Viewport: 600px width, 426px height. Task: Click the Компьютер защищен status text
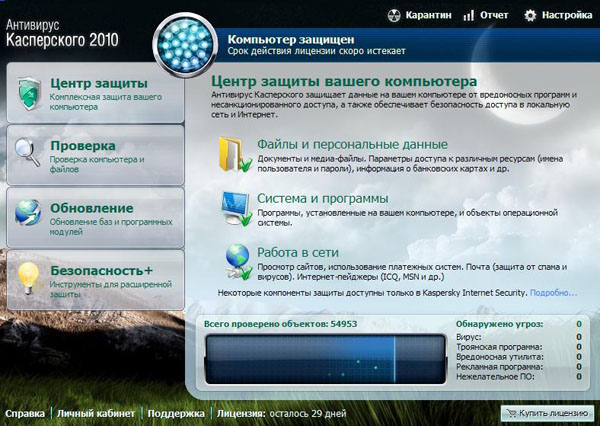[291, 39]
